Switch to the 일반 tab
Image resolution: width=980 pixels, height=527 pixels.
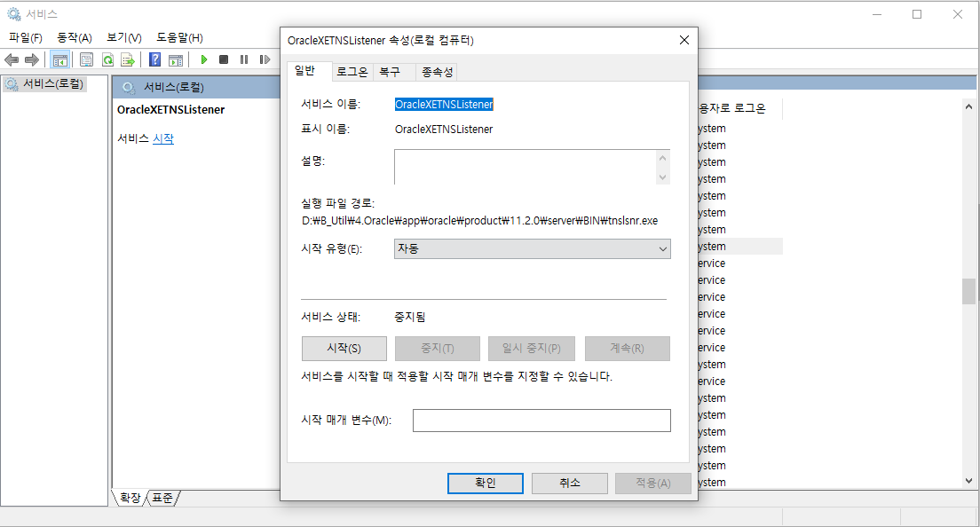pos(305,71)
